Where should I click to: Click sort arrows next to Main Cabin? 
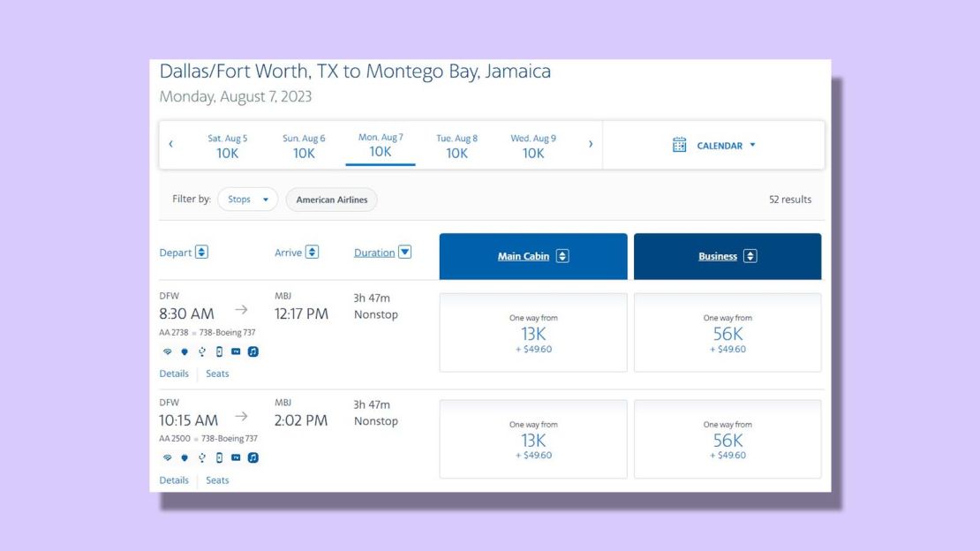click(562, 256)
